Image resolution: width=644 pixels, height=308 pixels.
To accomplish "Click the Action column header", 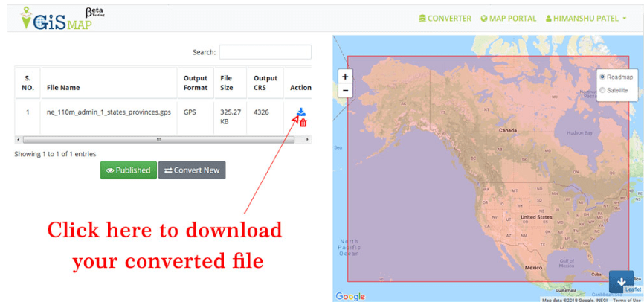I will [298, 83].
